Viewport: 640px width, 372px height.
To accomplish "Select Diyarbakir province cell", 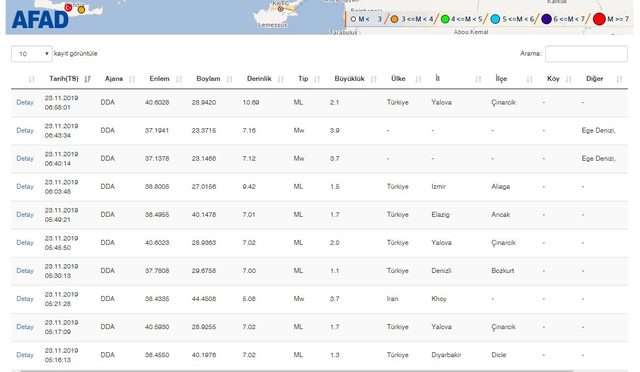I will tap(446, 355).
